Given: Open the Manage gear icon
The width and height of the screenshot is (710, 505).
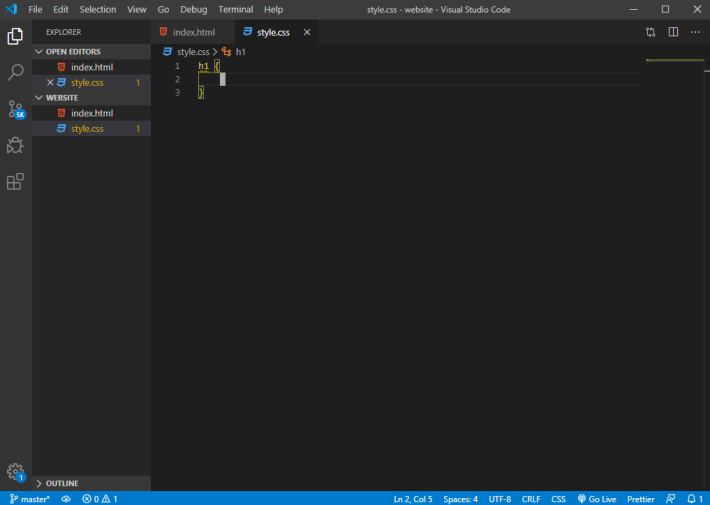Looking at the screenshot, I should coord(16,472).
